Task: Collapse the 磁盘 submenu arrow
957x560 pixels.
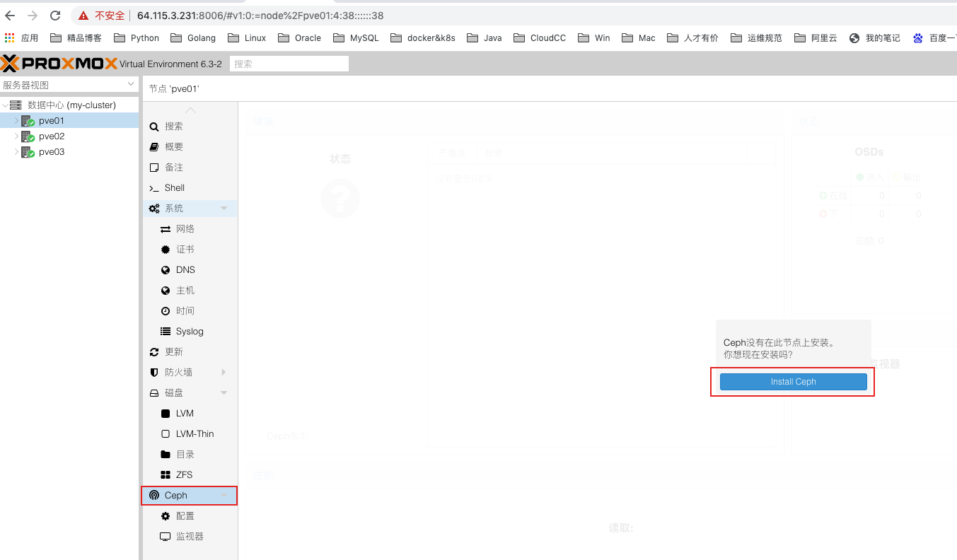Action: [224, 393]
